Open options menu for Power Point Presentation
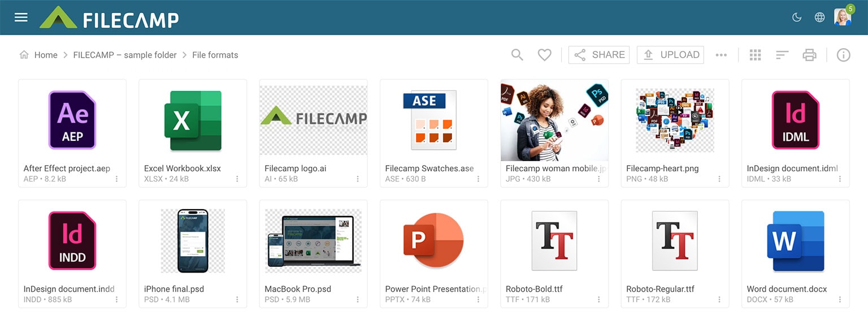This screenshot has width=868, height=324. [478, 299]
